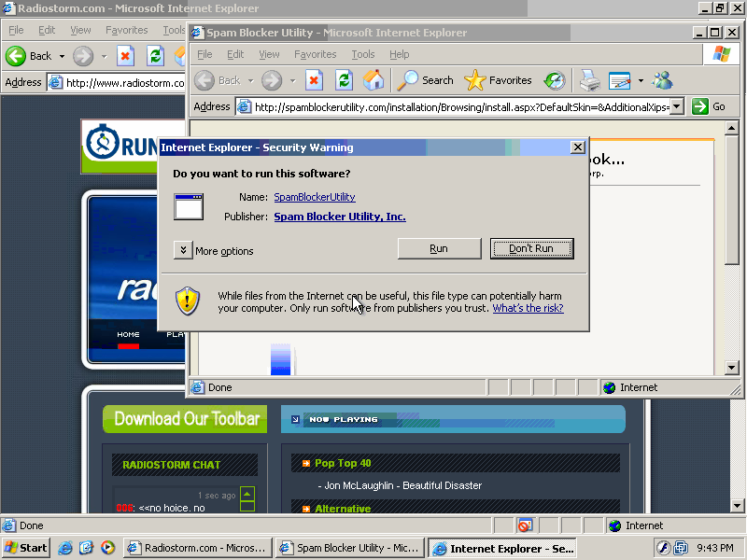Click the green Back button in Radiostorm window

28,56
